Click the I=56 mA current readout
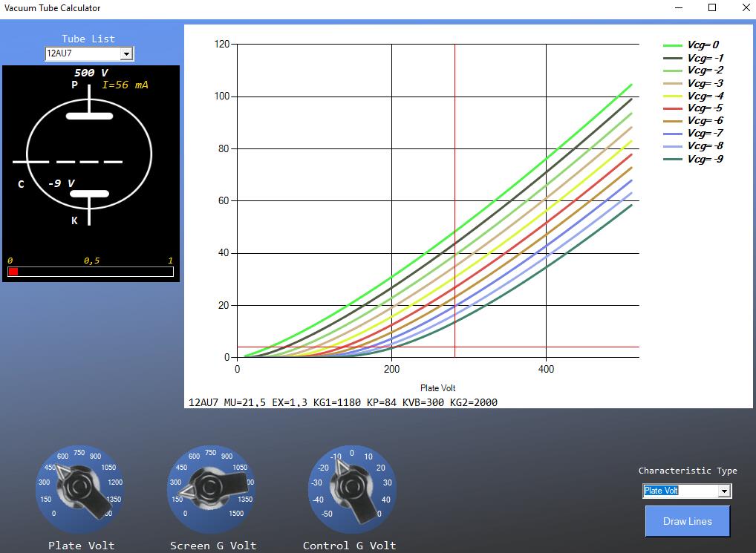756x553 pixels. pos(125,85)
